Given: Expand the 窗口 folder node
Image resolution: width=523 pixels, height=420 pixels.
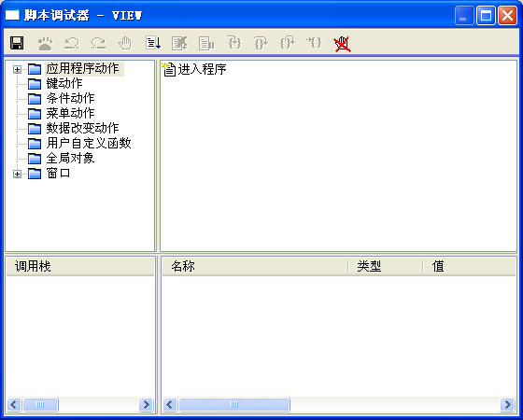Looking at the screenshot, I should 17,174.
